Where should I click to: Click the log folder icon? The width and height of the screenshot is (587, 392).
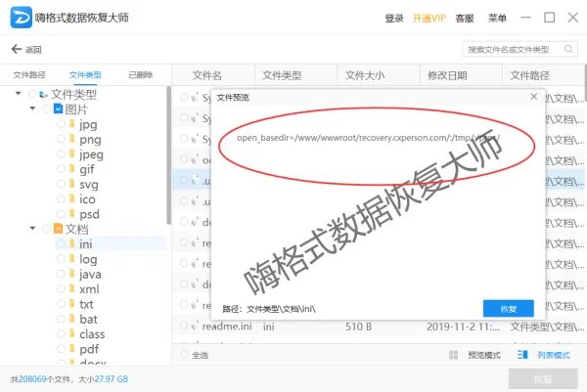tap(72, 258)
